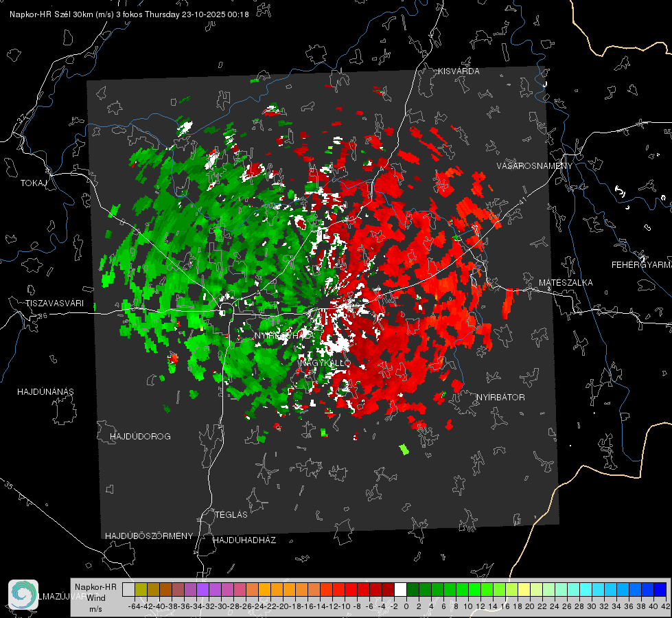Click the radar title timestamp text
The image size is (672, 618).
(129, 14)
